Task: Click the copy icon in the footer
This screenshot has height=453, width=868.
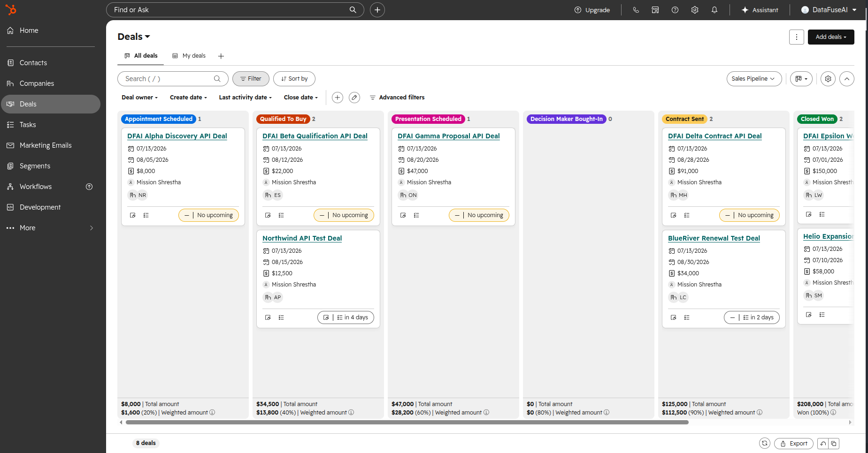Action: (x=834, y=443)
